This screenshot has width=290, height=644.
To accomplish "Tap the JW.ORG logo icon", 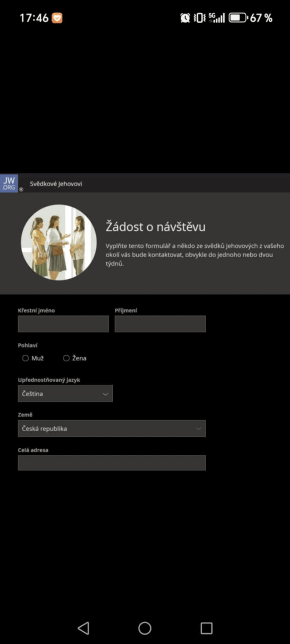I will tap(9, 183).
